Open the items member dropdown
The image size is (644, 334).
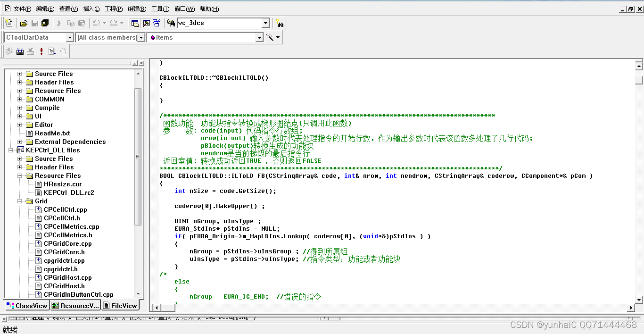pos(259,37)
